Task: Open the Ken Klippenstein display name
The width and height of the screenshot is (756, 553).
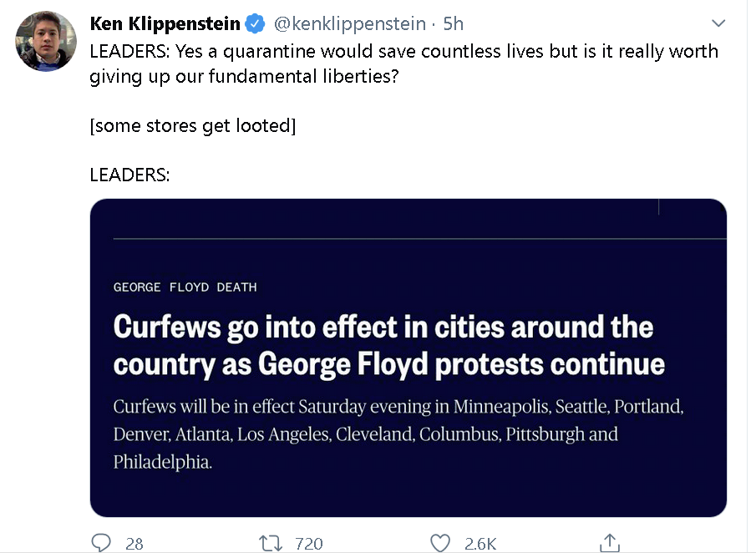Action: click(165, 23)
